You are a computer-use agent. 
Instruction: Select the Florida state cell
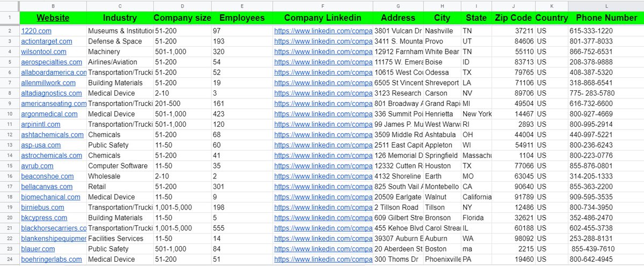pos(476,218)
